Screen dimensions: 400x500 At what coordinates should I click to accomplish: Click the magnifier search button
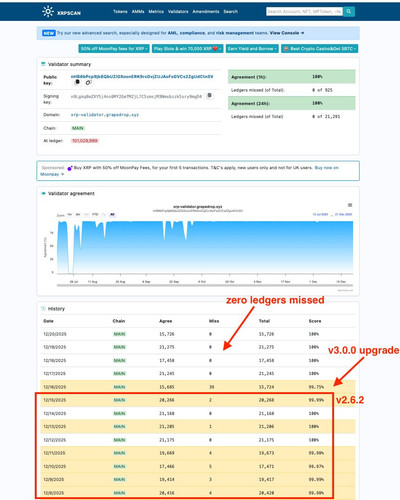[349, 12]
